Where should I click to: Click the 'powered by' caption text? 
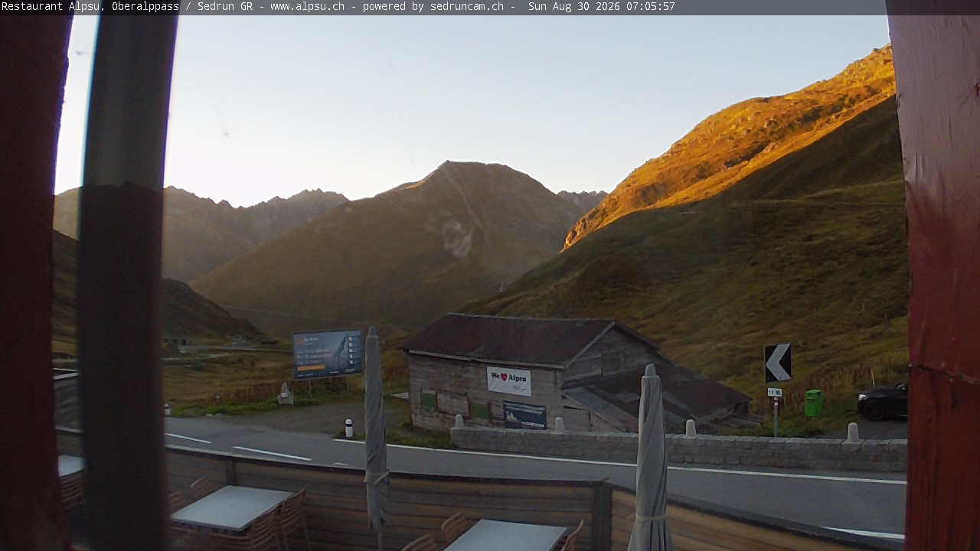[x=394, y=7]
